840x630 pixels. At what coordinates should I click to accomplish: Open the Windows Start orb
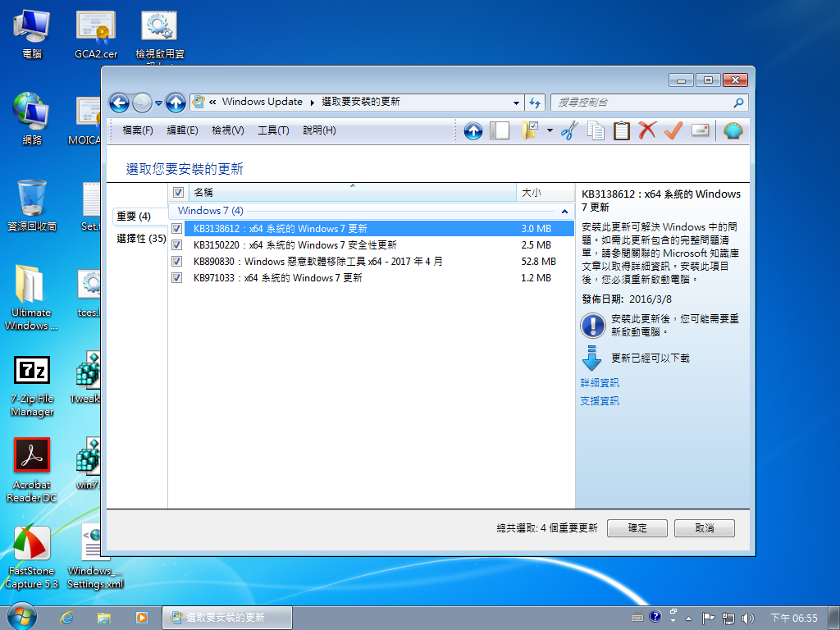pos(22,617)
